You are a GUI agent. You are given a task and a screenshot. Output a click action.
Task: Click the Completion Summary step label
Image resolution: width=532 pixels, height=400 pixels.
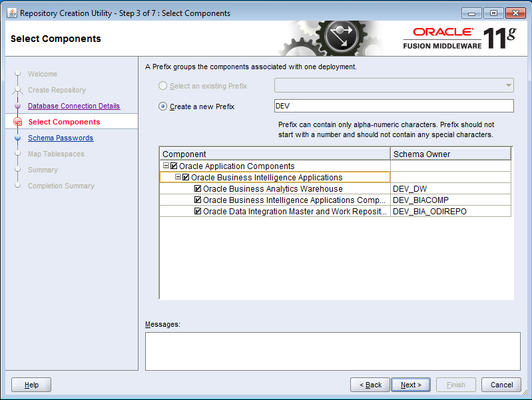[x=61, y=186]
